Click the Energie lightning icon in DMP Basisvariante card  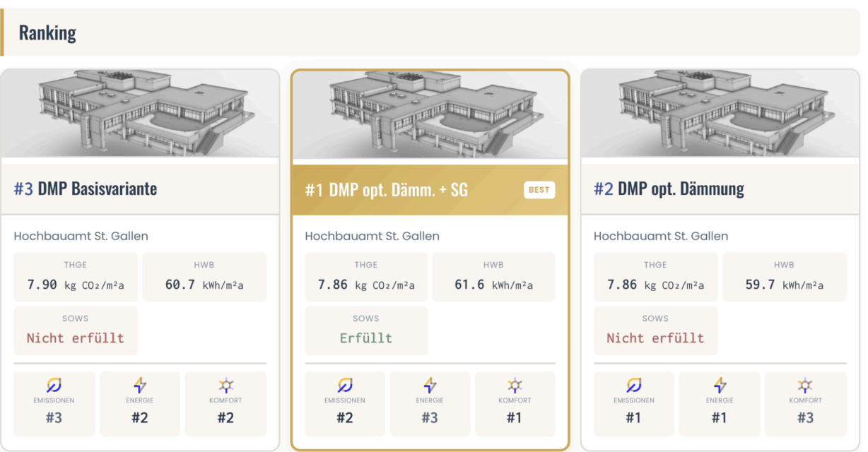point(140,385)
